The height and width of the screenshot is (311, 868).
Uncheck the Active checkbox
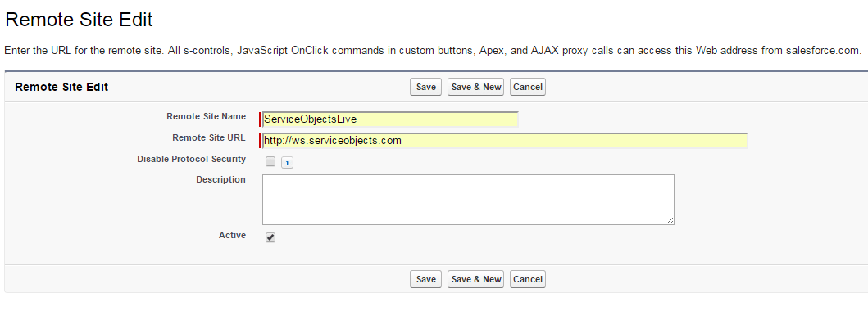(x=270, y=237)
